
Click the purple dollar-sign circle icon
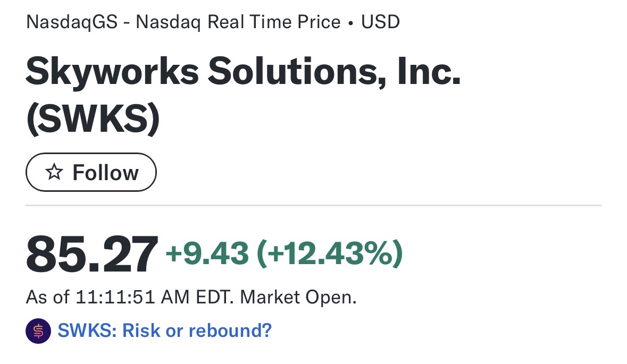[x=38, y=331]
